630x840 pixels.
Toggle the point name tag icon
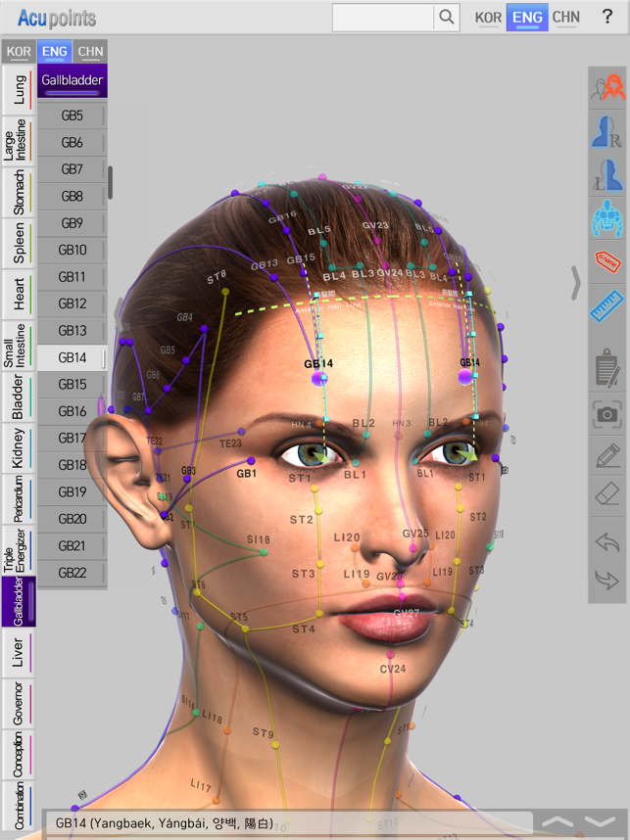tap(607, 262)
